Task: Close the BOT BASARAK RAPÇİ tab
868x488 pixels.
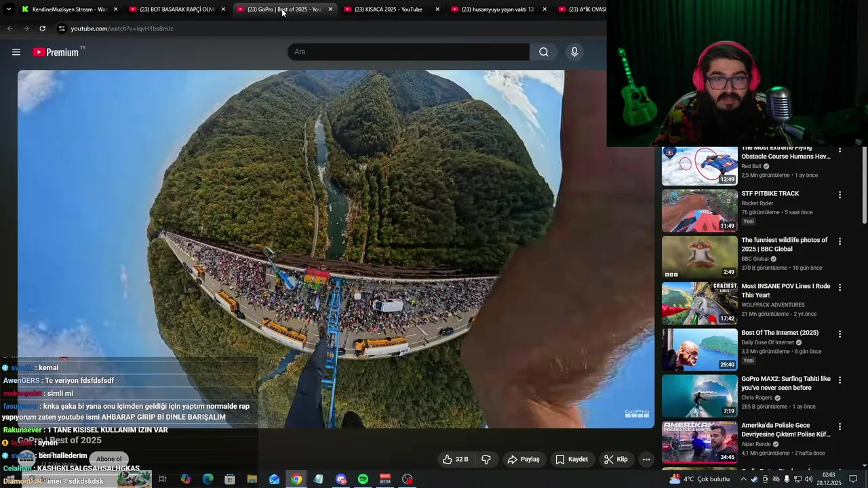Action: pos(223,9)
